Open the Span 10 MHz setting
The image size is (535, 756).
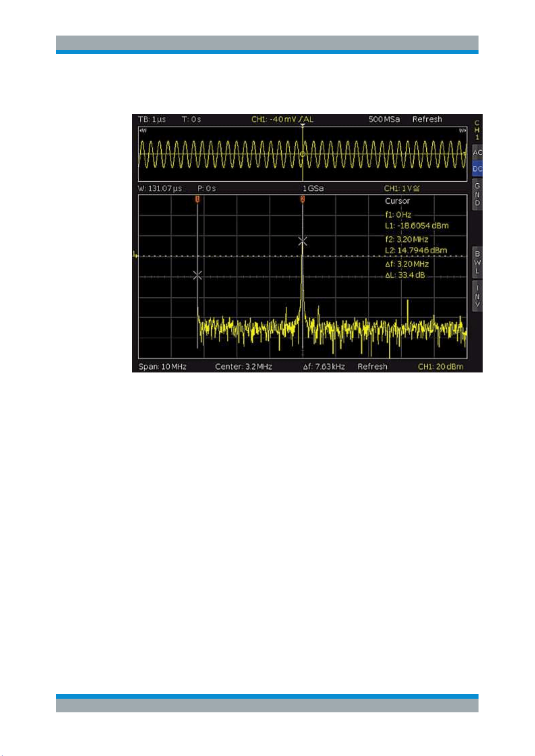tap(162, 367)
